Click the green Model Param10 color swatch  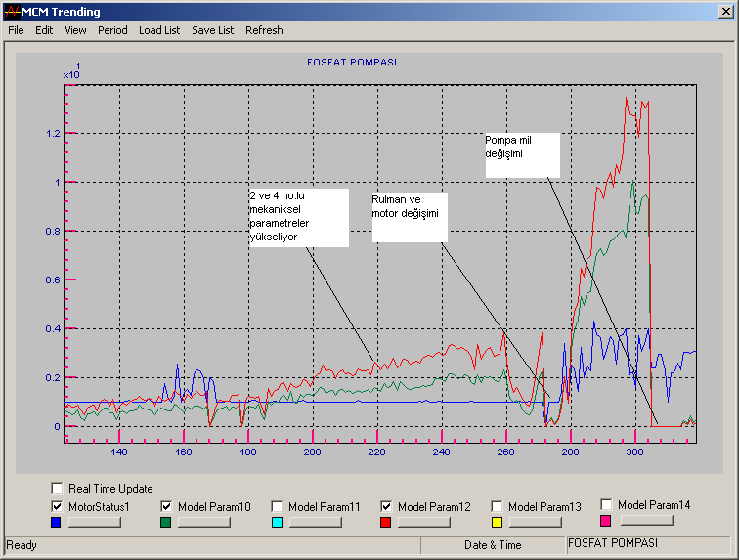(166, 523)
